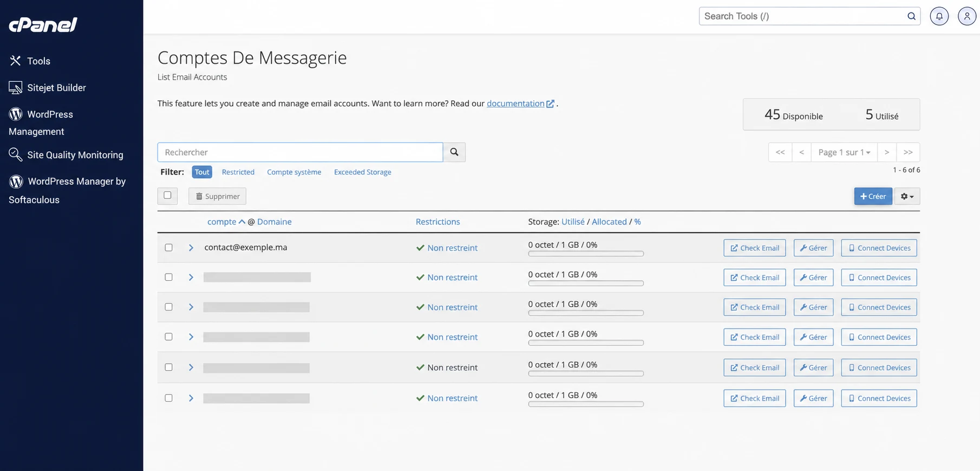Screen dimensions: 980x471
Task: Open the gear settings dropdown
Action: tap(907, 196)
